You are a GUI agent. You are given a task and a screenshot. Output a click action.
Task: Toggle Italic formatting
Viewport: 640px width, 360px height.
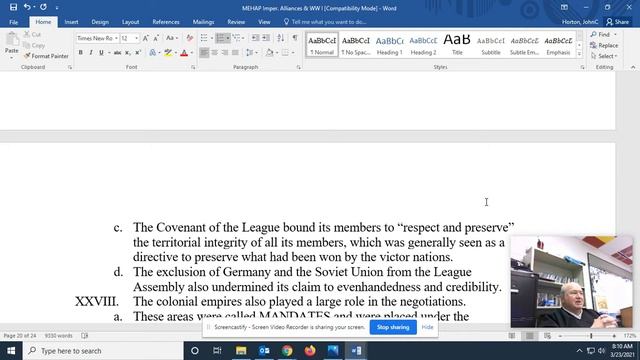pyautogui.click(x=91, y=53)
